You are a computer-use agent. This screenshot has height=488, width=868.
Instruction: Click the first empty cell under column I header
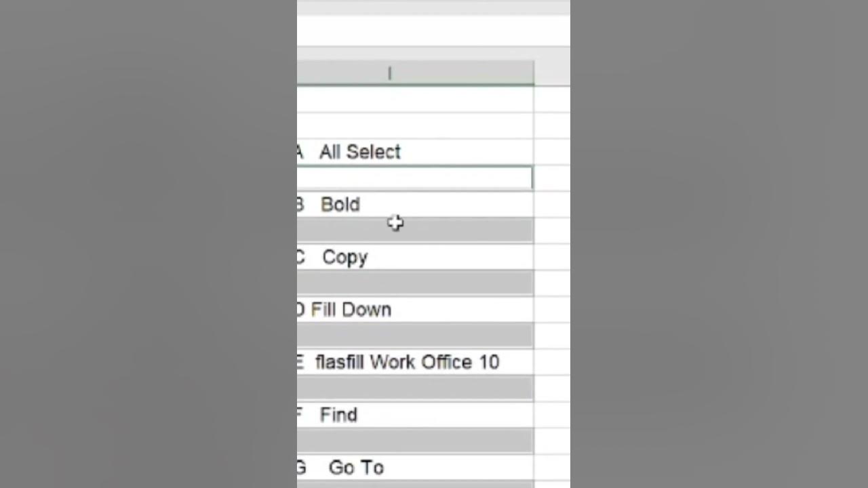[414, 100]
